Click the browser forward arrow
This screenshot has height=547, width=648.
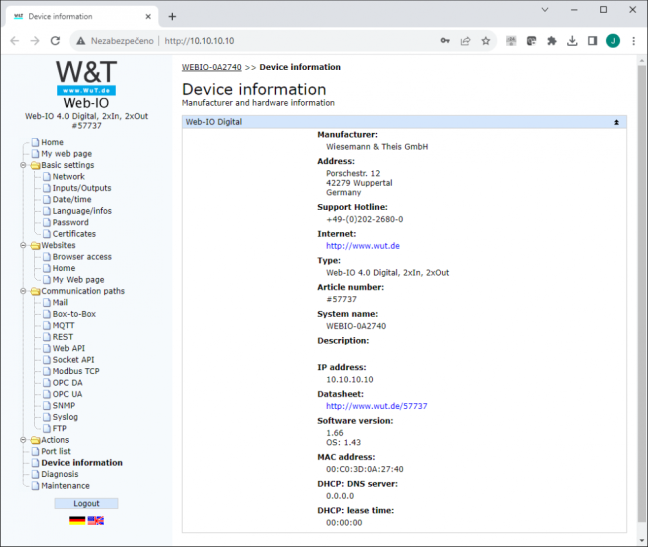click(35, 40)
